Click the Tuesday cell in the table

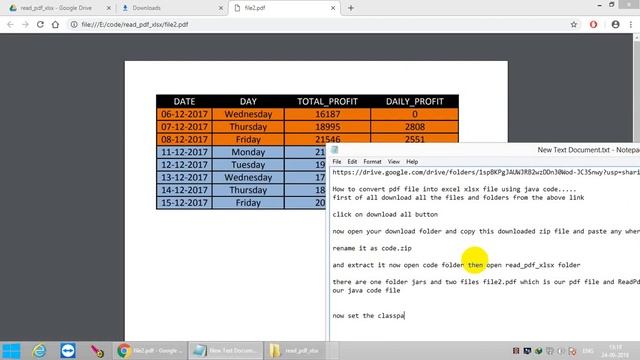248,165
